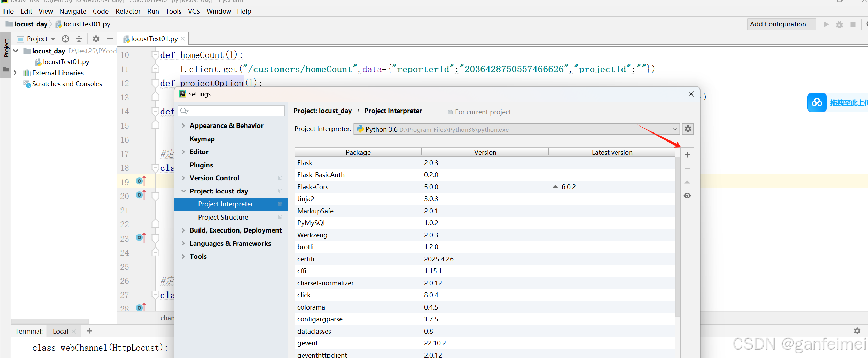Collapse fold marker at line 10

click(x=155, y=55)
